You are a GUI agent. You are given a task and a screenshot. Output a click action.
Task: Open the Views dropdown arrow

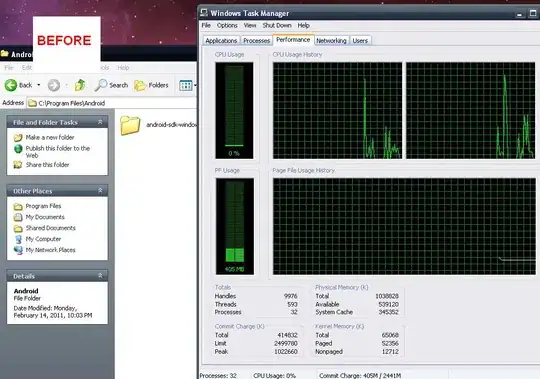(x=195, y=85)
